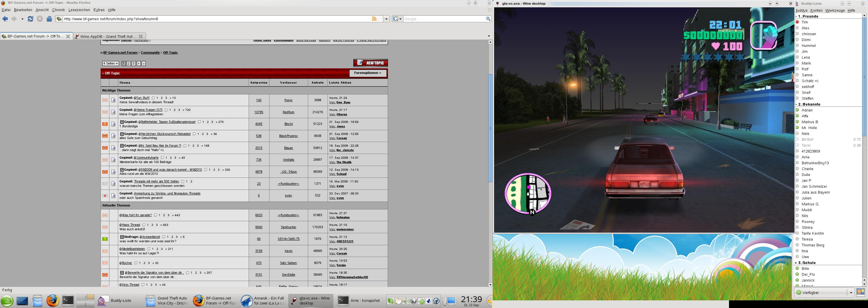Click Fun Stuff thread envelope icon

click(x=105, y=100)
